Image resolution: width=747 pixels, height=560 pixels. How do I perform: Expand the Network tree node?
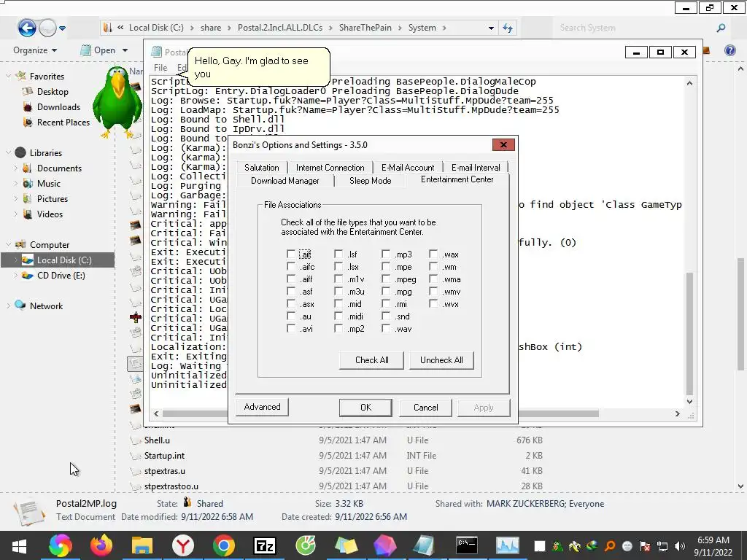[x=8, y=306]
